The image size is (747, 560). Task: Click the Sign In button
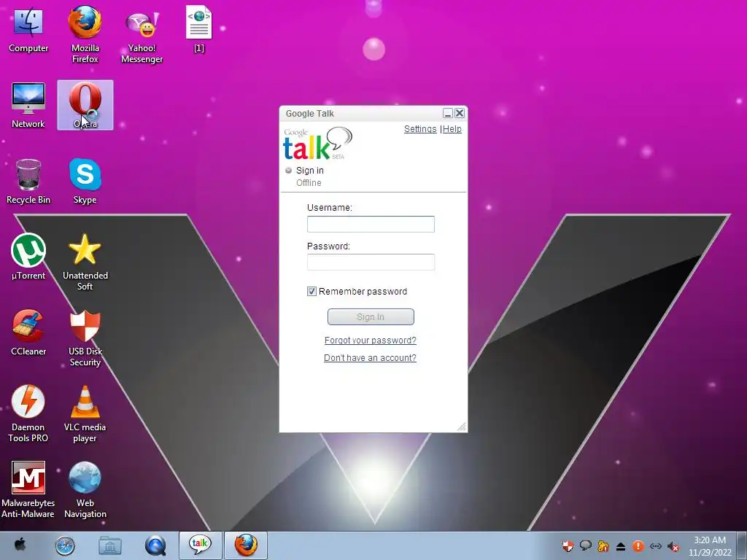click(x=371, y=317)
